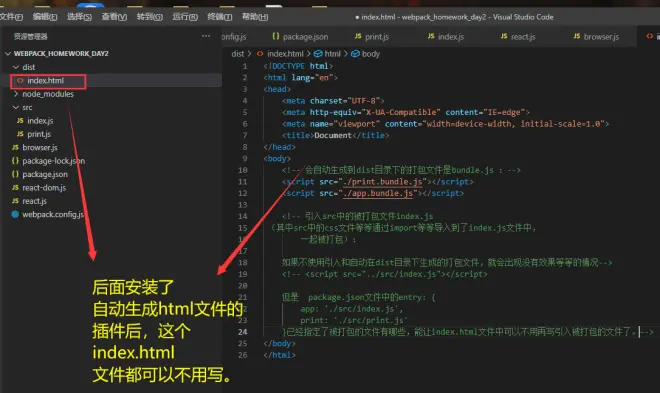Open the 编辑(E) menu

[45, 17]
